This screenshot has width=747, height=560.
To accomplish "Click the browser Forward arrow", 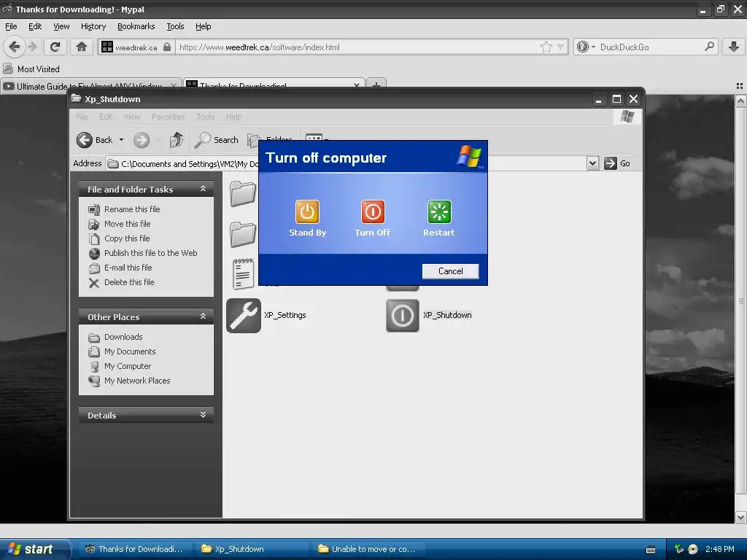I will pos(32,47).
